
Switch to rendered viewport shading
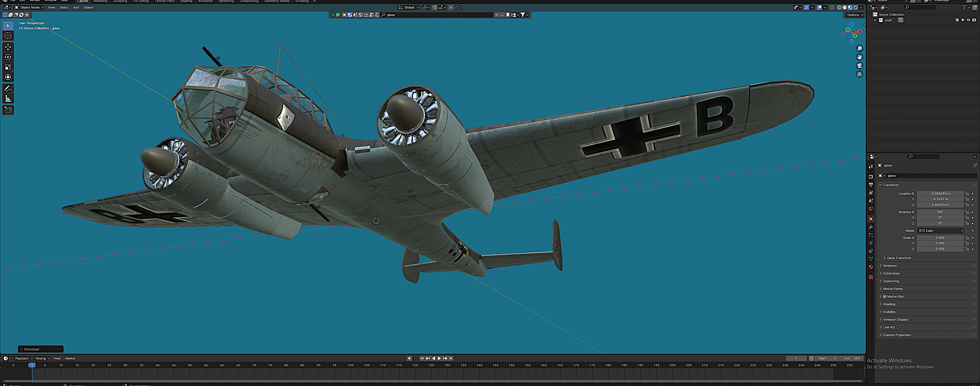click(855, 8)
